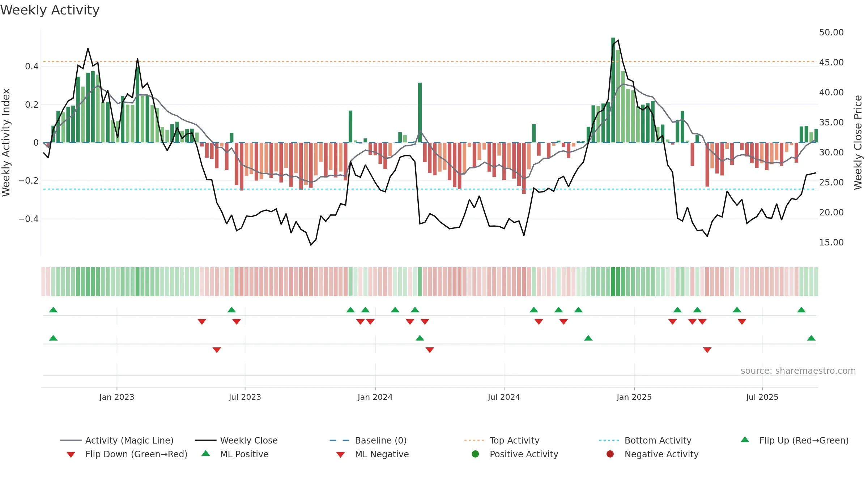868x488 pixels.
Task: Click the source: sharemaestro.com text
Action: tap(798, 371)
